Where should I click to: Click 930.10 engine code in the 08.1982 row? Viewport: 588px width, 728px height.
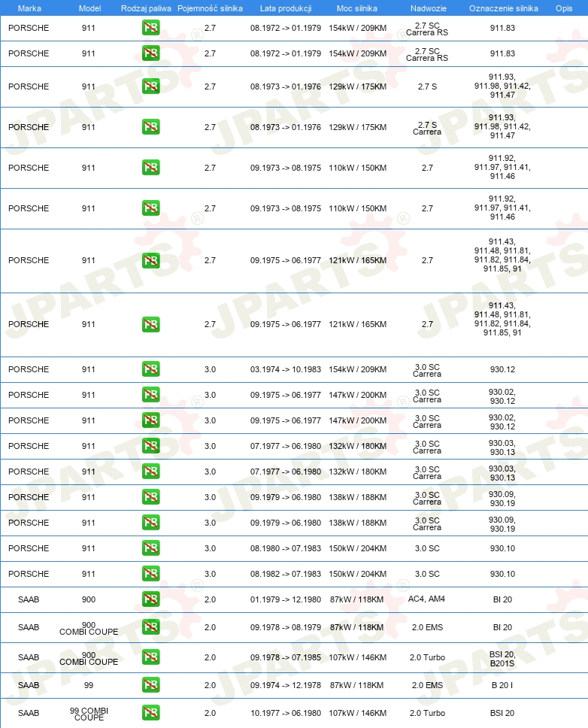(502, 574)
